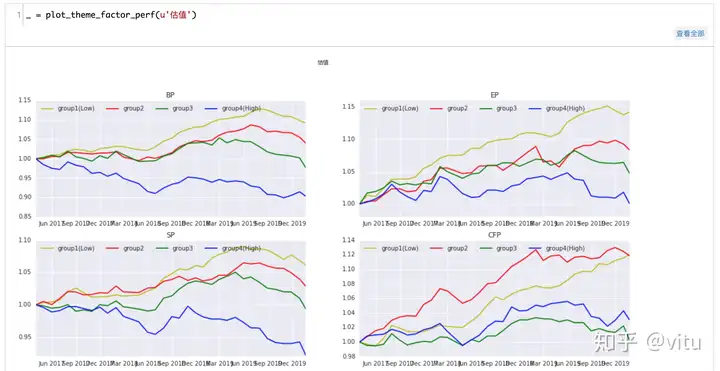Image resolution: width=720 pixels, height=371 pixels.
Task: Click the EP chart title
Action: [495, 95]
